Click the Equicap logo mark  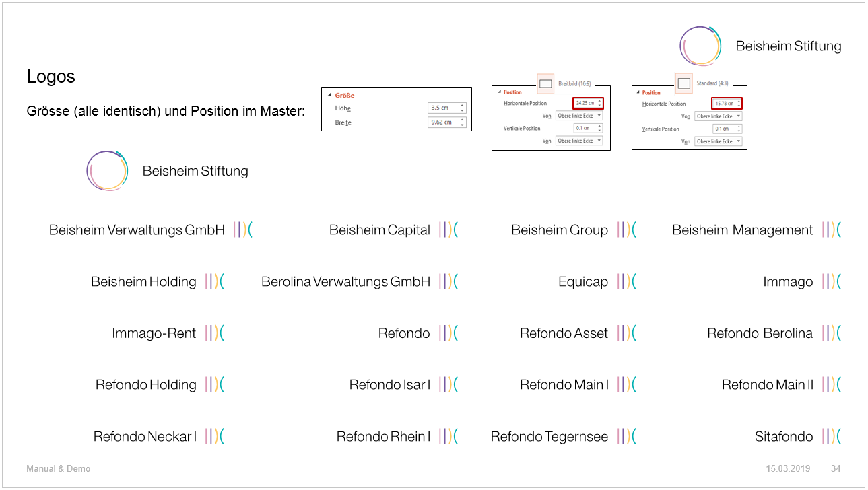(626, 281)
